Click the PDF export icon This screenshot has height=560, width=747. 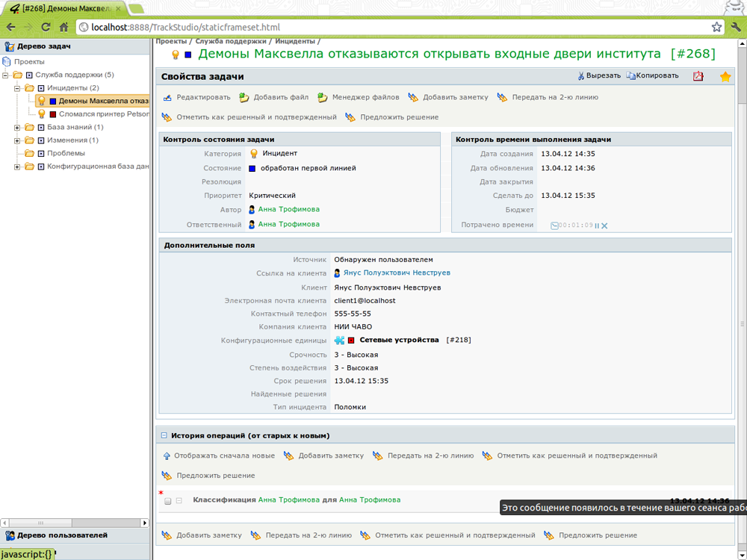(x=698, y=76)
